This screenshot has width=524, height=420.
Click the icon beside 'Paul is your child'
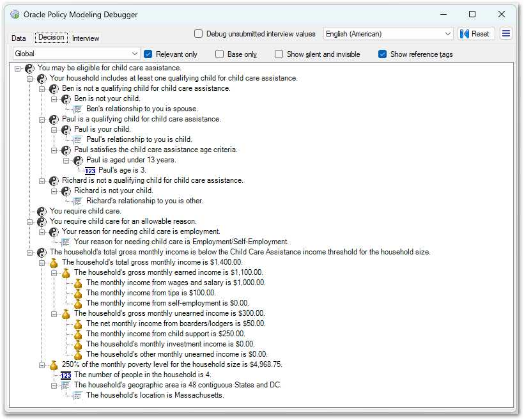point(66,130)
